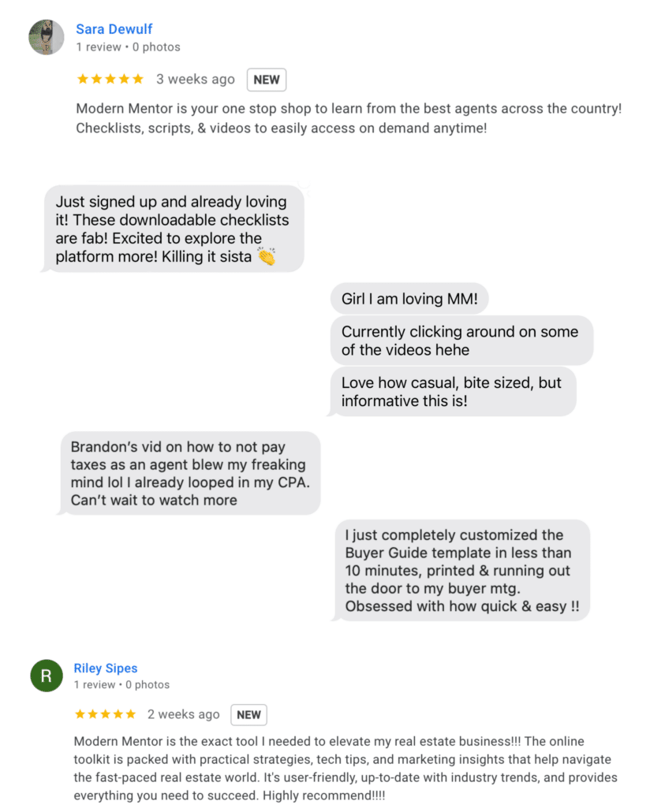Click the '2 weeks ago' timestamp

pyautogui.click(x=184, y=714)
